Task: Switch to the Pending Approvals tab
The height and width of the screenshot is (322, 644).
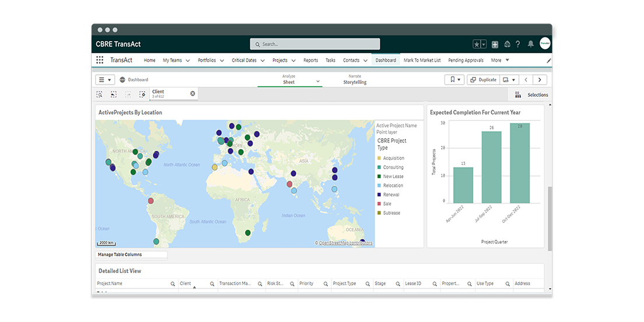Action: click(466, 60)
